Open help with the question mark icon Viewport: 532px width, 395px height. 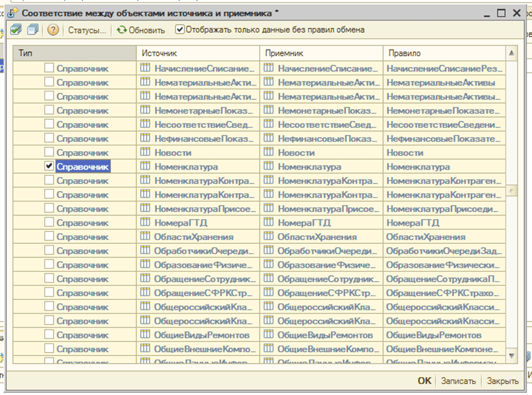point(53,30)
